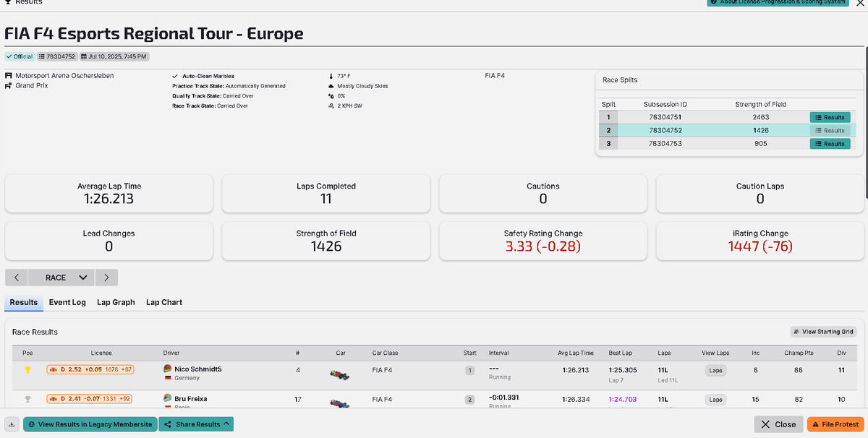The image size is (868, 438).
Task: View Laps for Bru Freixa
Action: tap(715, 399)
